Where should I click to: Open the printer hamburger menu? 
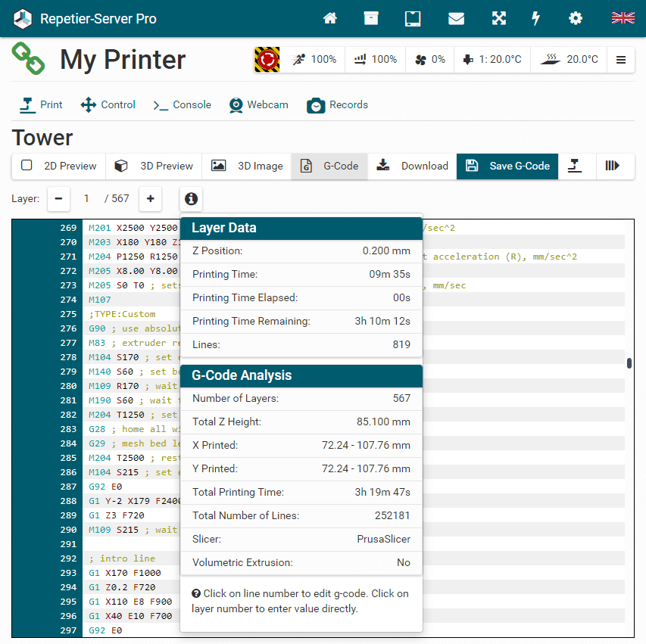point(621,60)
